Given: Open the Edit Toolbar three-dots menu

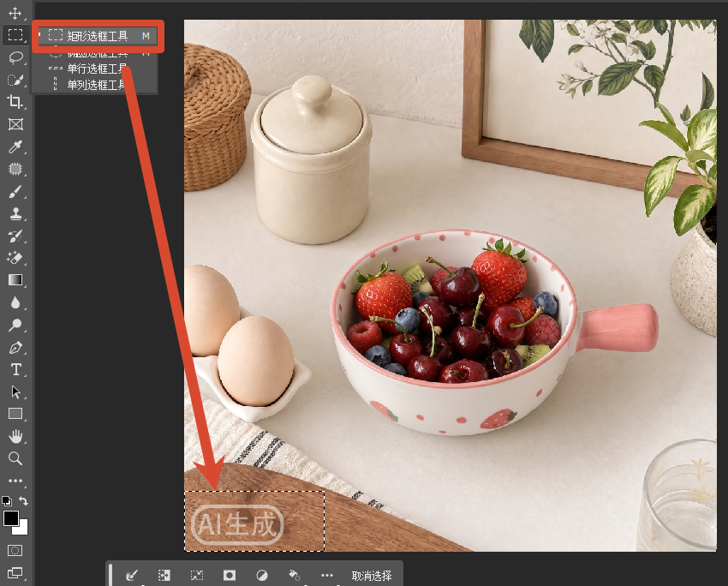Looking at the screenshot, I should (15, 481).
